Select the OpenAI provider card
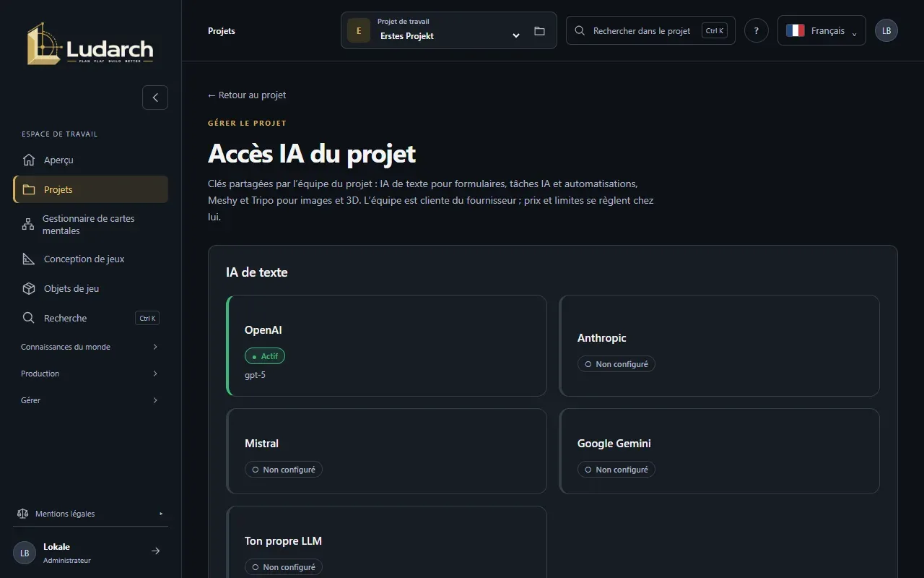 click(x=386, y=345)
